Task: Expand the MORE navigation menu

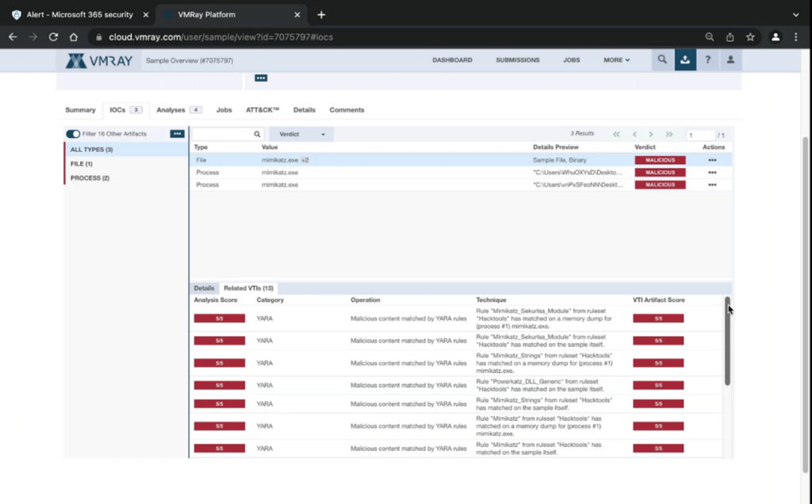Action: click(616, 60)
